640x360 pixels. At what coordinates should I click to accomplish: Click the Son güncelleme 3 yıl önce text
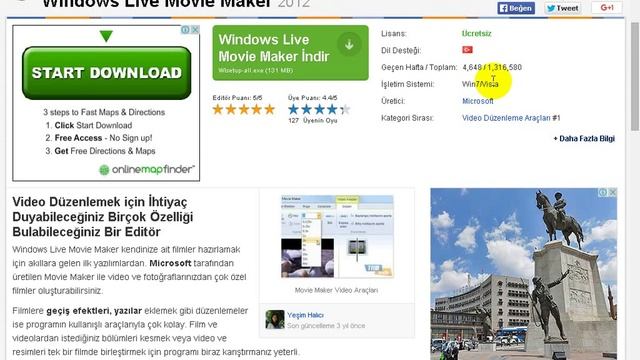(x=326, y=326)
